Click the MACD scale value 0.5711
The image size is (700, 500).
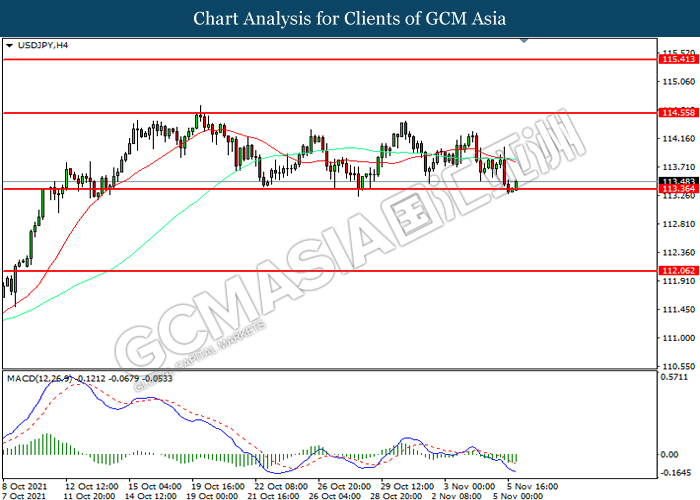click(674, 378)
